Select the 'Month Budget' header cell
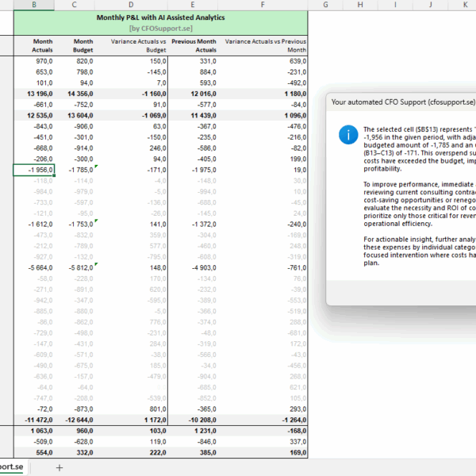 [x=75, y=45]
